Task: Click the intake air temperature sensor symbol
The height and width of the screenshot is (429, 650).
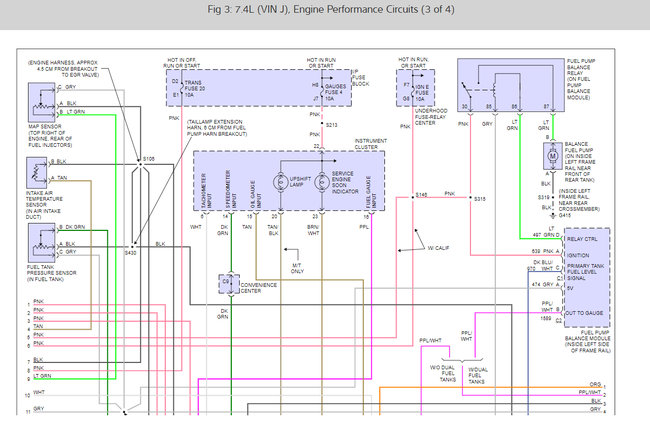Action: pos(36,172)
